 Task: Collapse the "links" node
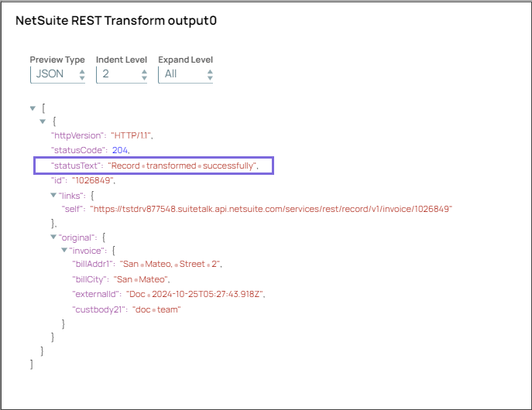(53, 195)
